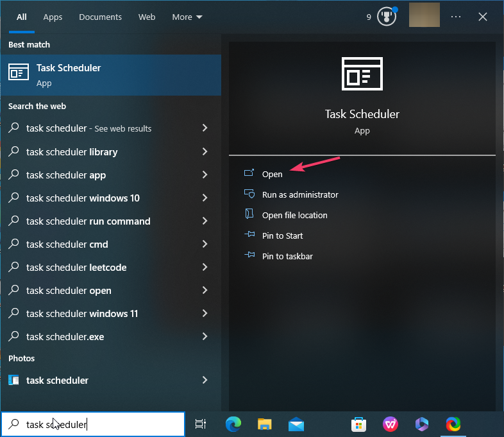Select Pin to taskbar
This screenshot has height=437, width=504.
click(x=287, y=257)
